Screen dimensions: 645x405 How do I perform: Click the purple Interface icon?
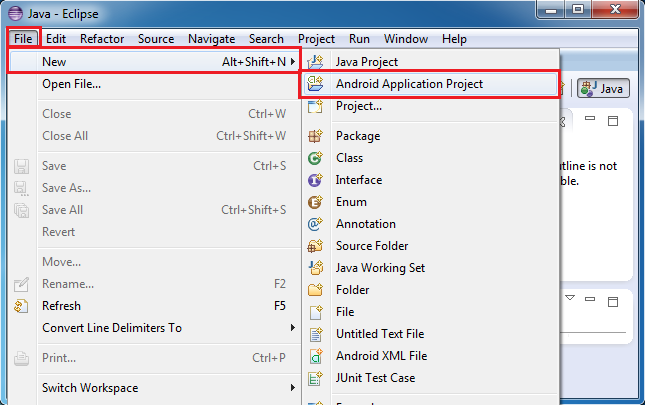coord(316,180)
